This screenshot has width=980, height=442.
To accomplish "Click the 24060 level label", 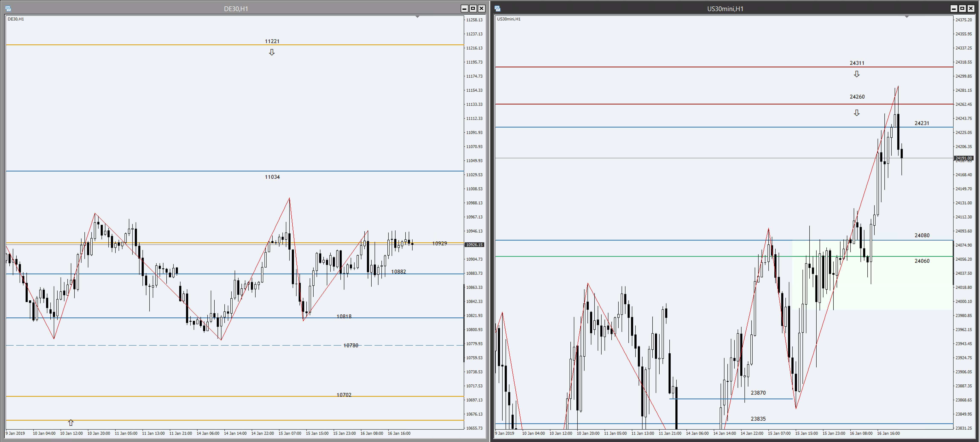I will (922, 261).
